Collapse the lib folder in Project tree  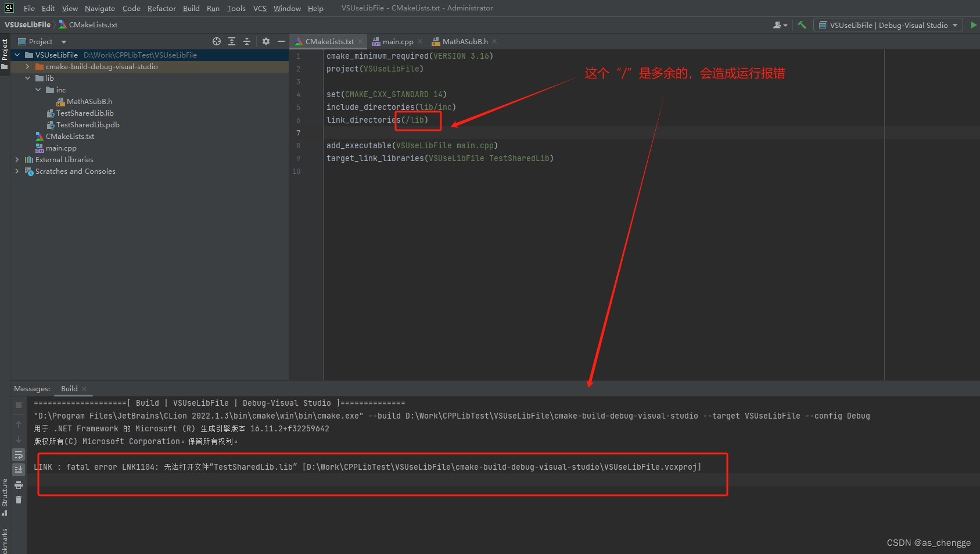coord(27,78)
